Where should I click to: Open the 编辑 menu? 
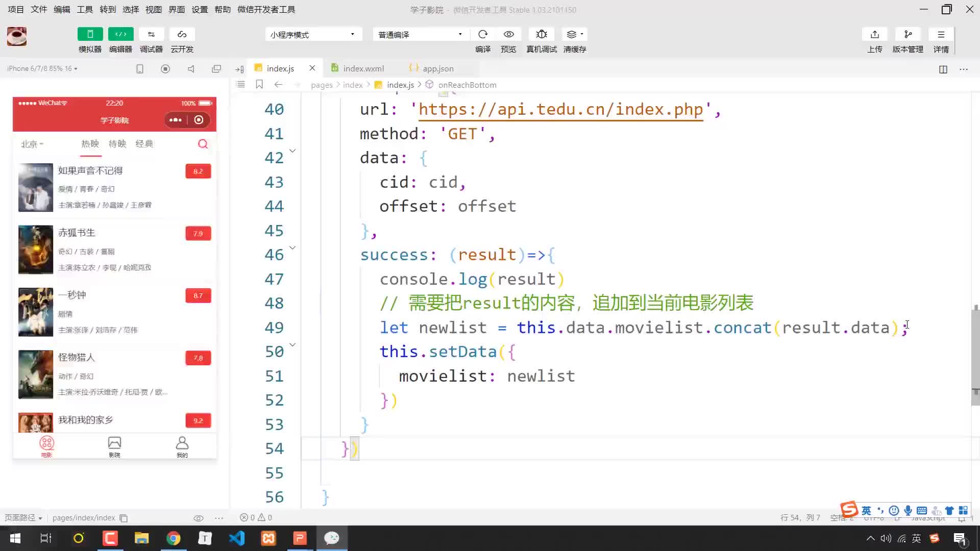(62, 9)
